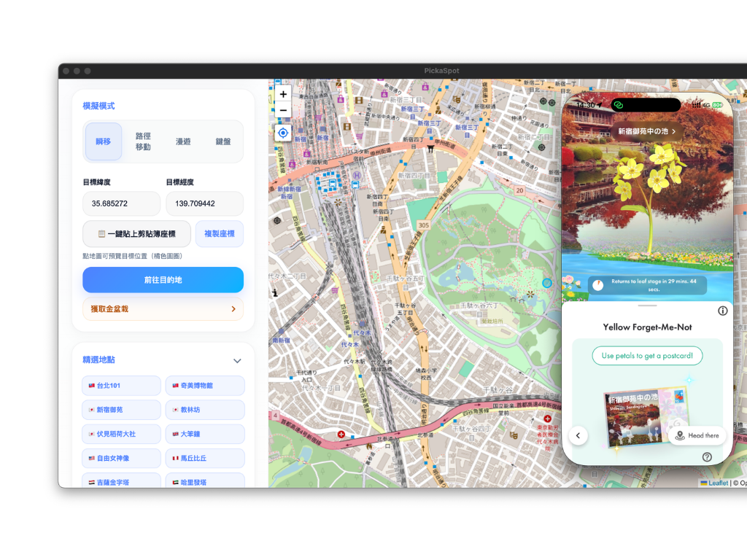Click the blue circle location marker on map
Image resolution: width=747 pixels, height=560 pixels.
click(547, 283)
